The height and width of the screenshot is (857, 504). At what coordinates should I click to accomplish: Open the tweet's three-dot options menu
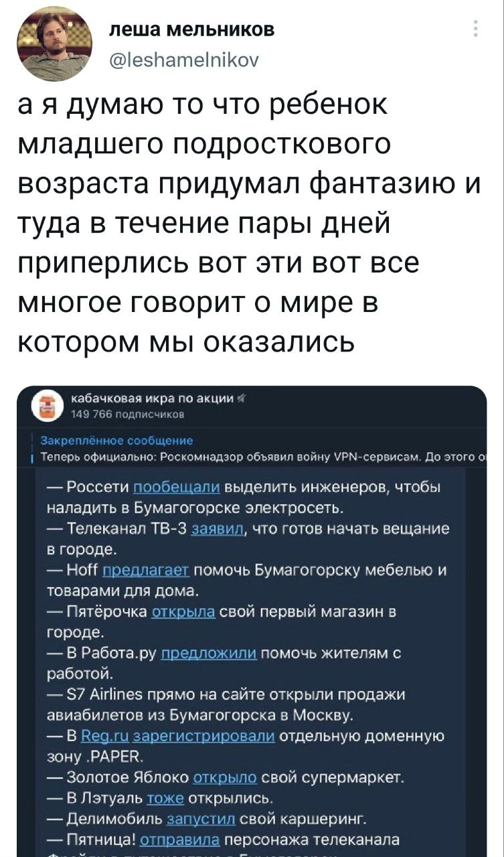click(475, 29)
